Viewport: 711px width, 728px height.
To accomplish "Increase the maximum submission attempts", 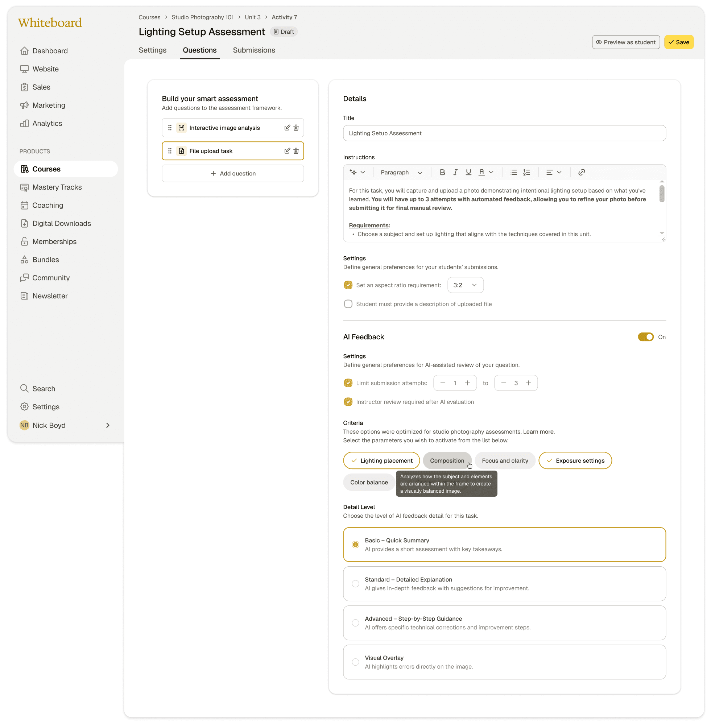I will point(528,383).
